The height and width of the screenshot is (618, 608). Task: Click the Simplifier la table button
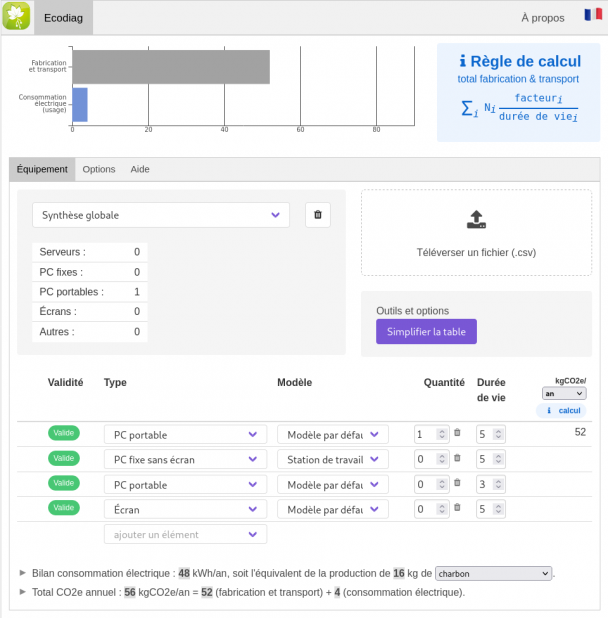point(426,332)
